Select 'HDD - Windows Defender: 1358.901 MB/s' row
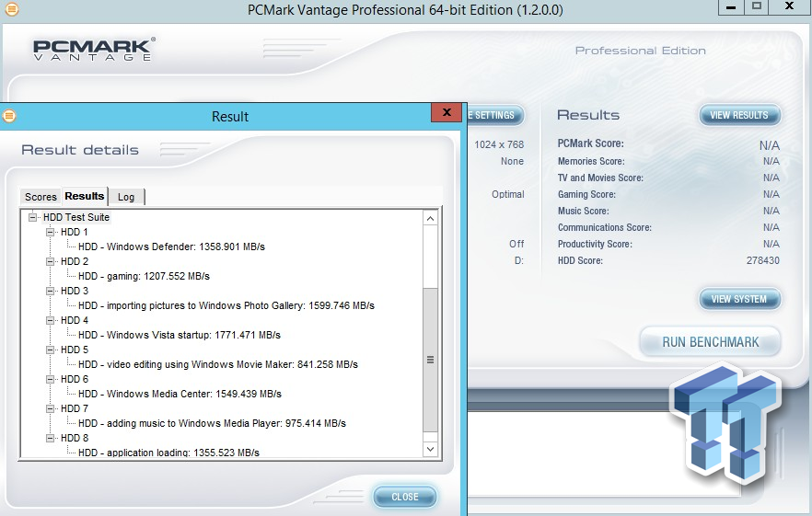This screenshot has width=812, height=516. (x=171, y=247)
